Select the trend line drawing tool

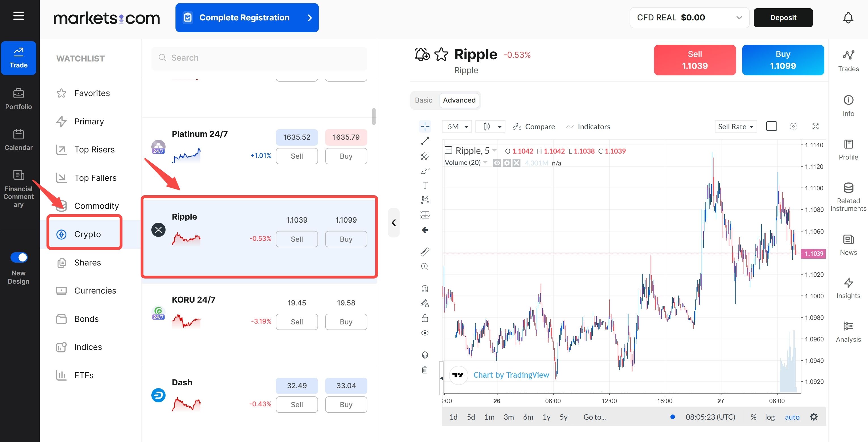(425, 141)
